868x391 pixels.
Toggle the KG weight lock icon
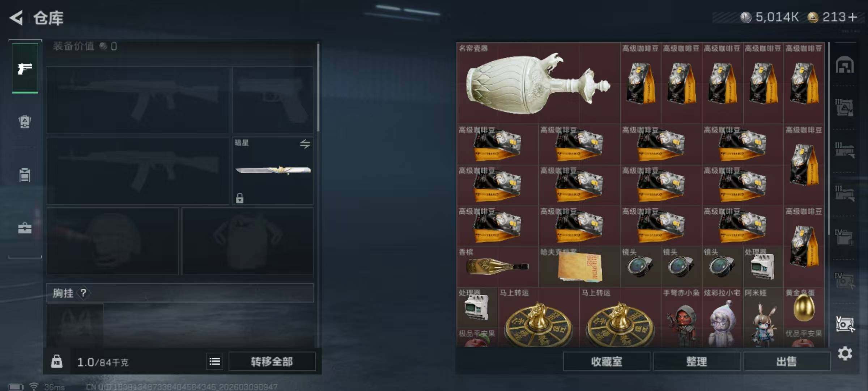coord(56,361)
